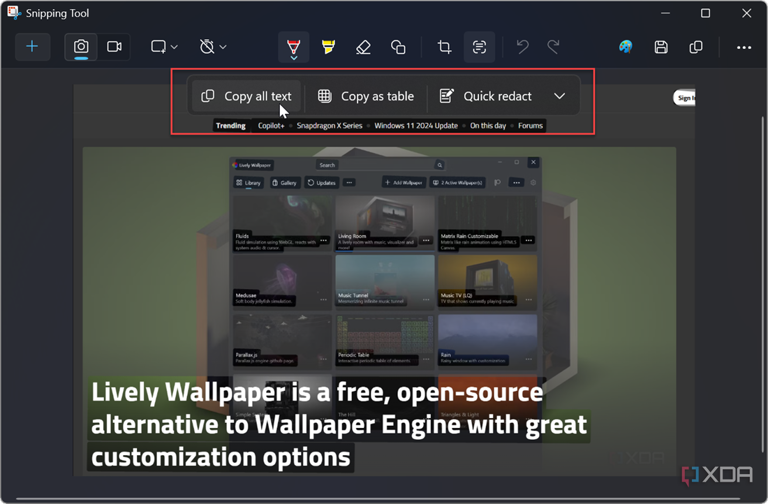Click Windows 11 2024 Update in the snip
This screenshot has width=768, height=504.
[x=416, y=125]
